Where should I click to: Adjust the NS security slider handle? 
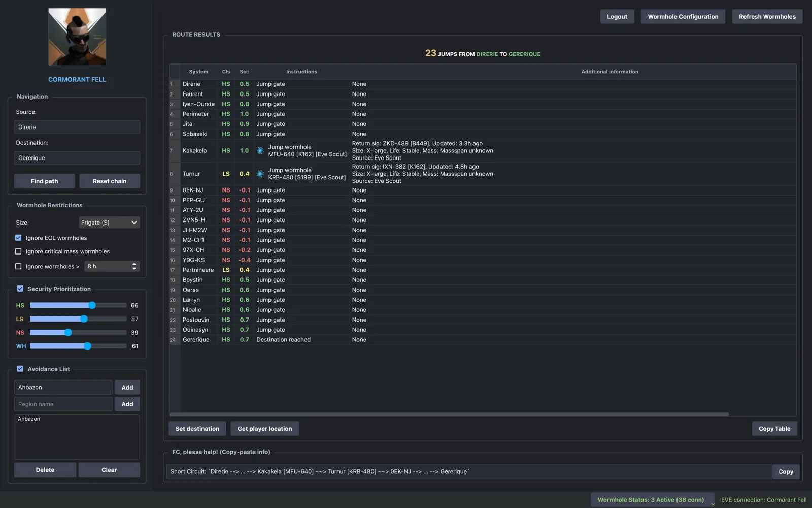click(68, 332)
